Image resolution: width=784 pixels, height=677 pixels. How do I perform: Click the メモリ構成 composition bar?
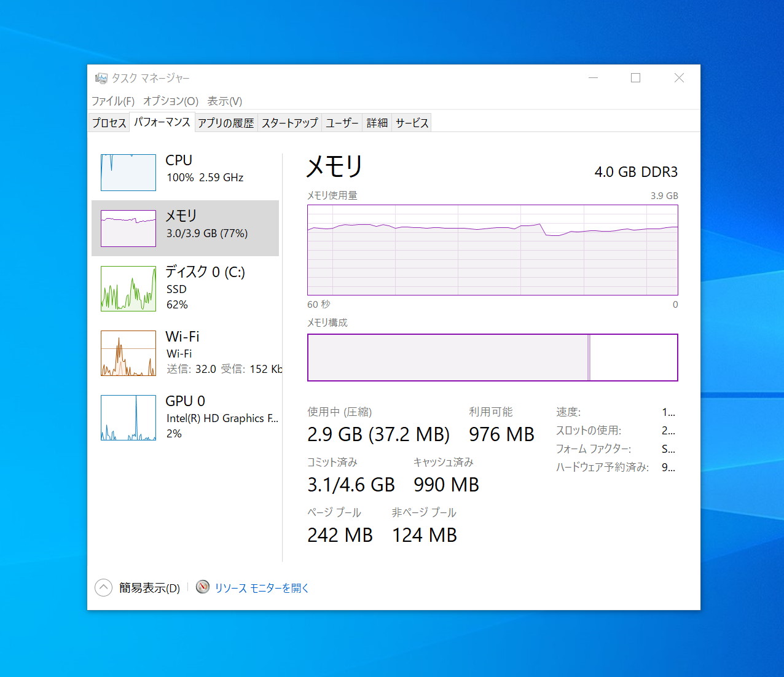[492, 357]
